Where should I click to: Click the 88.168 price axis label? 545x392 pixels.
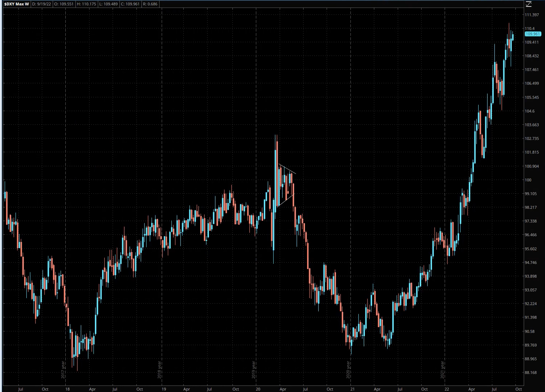(531, 373)
